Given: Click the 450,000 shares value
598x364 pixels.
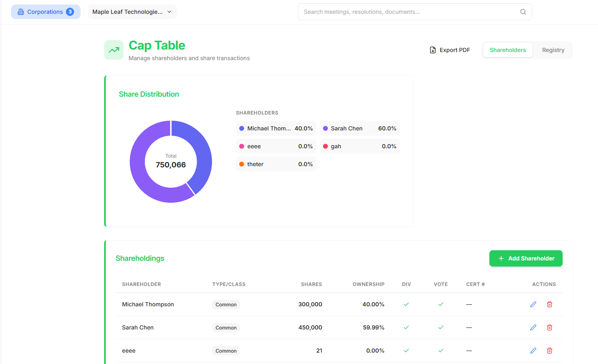Looking at the screenshot, I should pos(310,327).
